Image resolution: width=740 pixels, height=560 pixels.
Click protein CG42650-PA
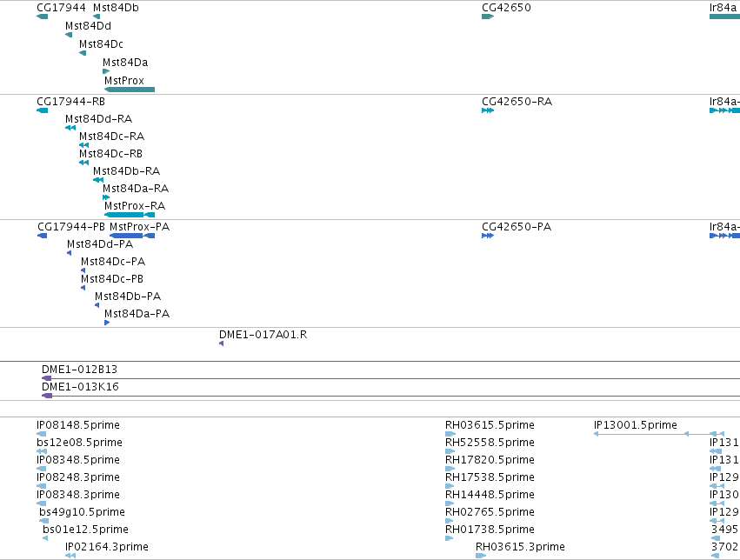pos(517,227)
